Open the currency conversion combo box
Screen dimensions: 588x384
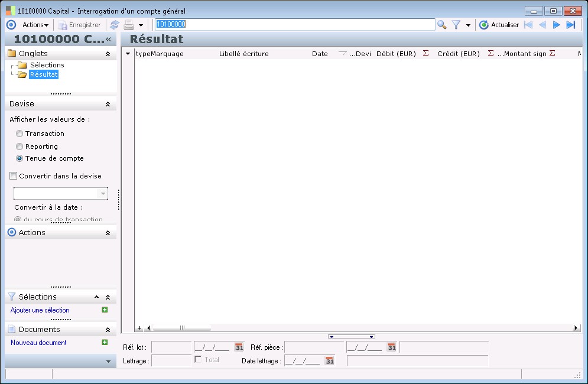point(61,194)
